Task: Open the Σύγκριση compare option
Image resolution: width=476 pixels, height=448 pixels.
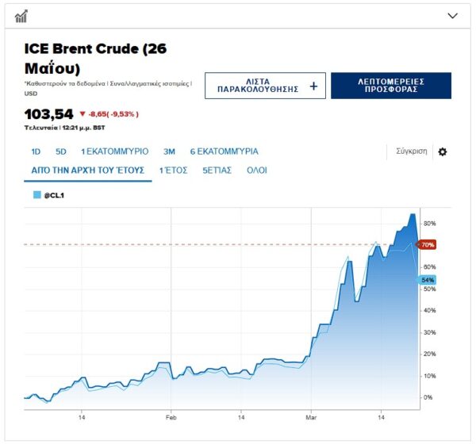Action: tap(411, 151)
